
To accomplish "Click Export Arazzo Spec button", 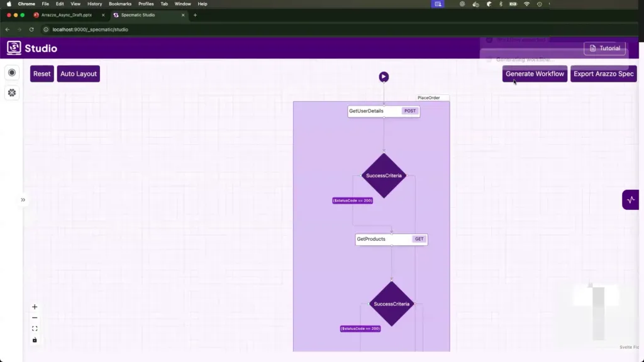I will coord(603,74).
